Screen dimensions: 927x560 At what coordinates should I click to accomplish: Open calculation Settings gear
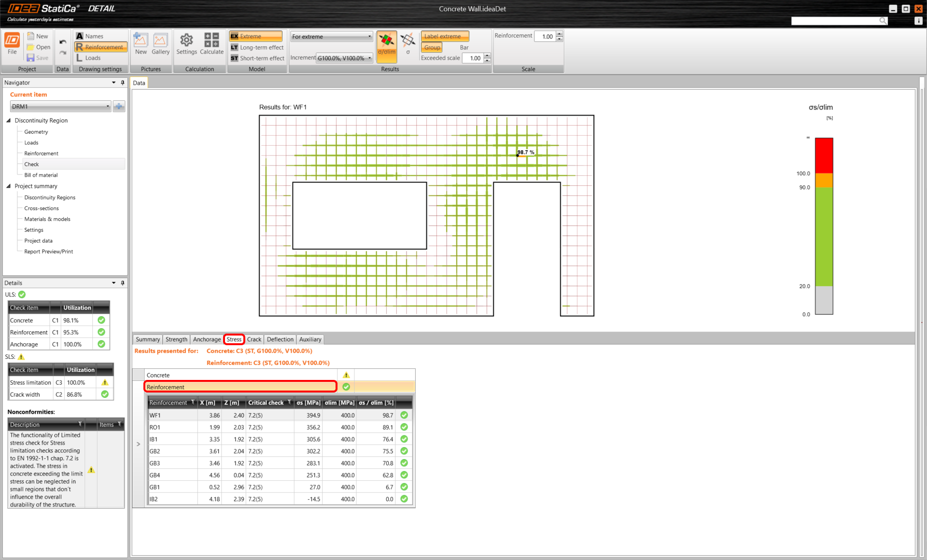[186, 43]
